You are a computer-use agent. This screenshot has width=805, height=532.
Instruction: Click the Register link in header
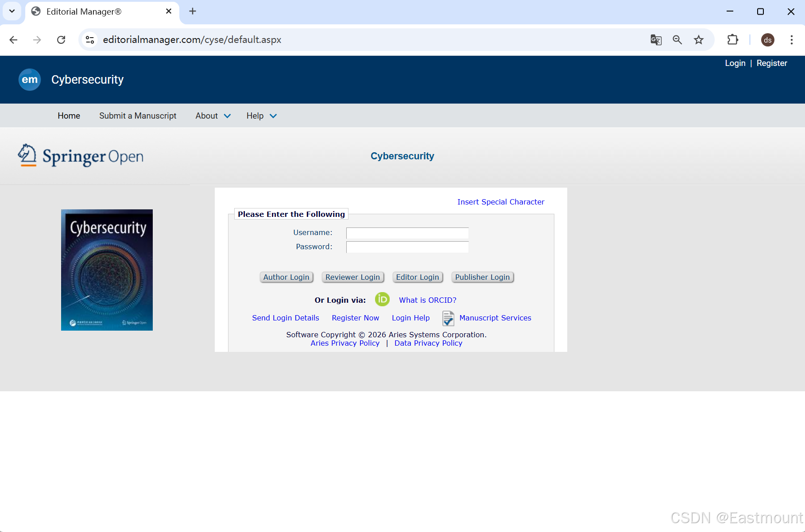point(772,63)
